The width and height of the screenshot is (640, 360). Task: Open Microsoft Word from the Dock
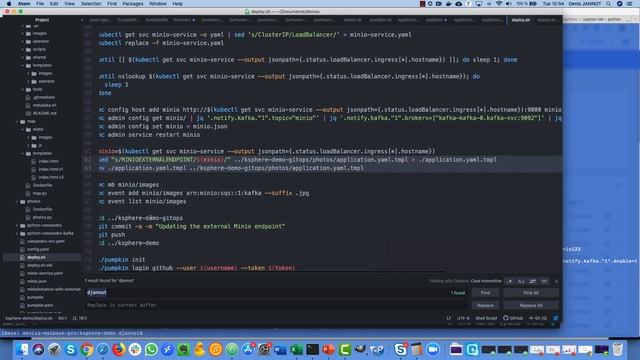(280, 349)
